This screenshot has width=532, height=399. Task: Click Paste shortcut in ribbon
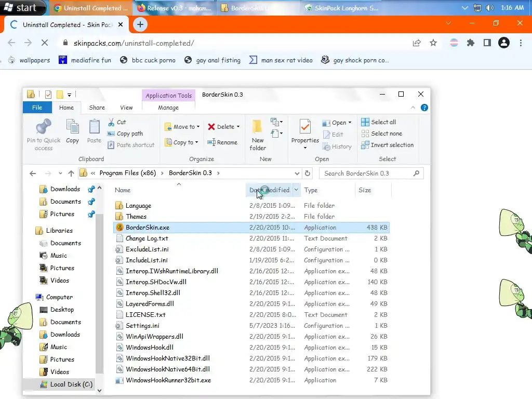pos(130,145)
